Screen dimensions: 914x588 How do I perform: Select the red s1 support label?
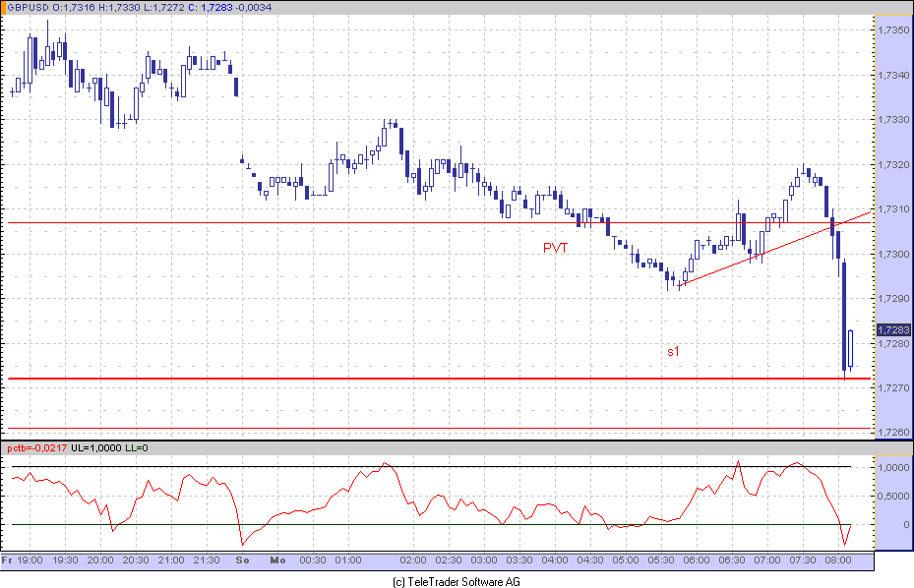[672, 350]
